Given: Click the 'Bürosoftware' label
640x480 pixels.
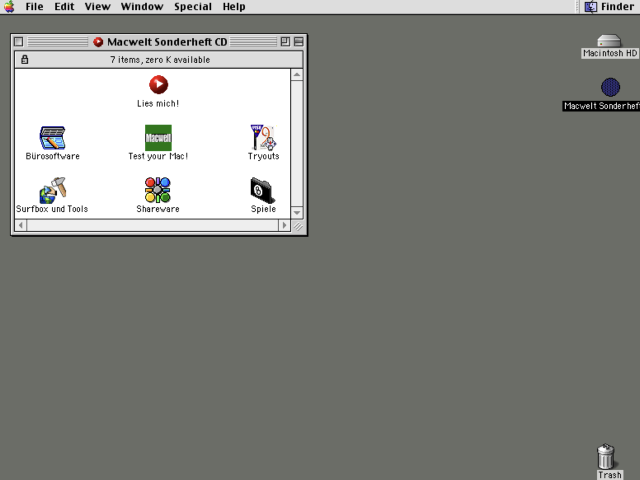Looking at the screenshot, I should click(x=53, y=156).
